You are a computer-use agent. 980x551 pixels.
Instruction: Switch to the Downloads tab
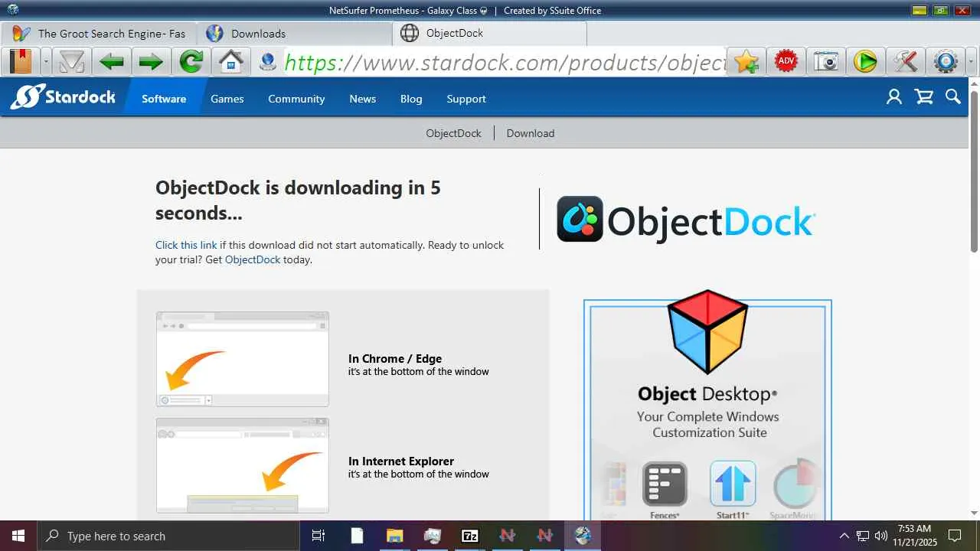click(x=295, y=34)
